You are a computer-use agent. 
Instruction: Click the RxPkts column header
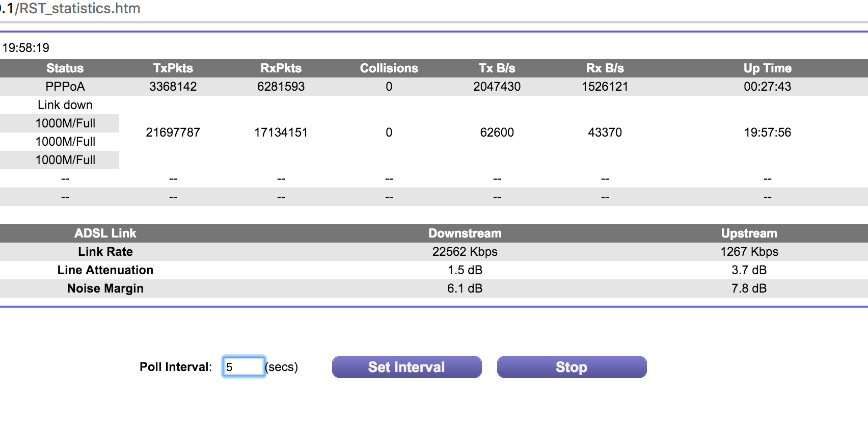[x=281, y=68]
